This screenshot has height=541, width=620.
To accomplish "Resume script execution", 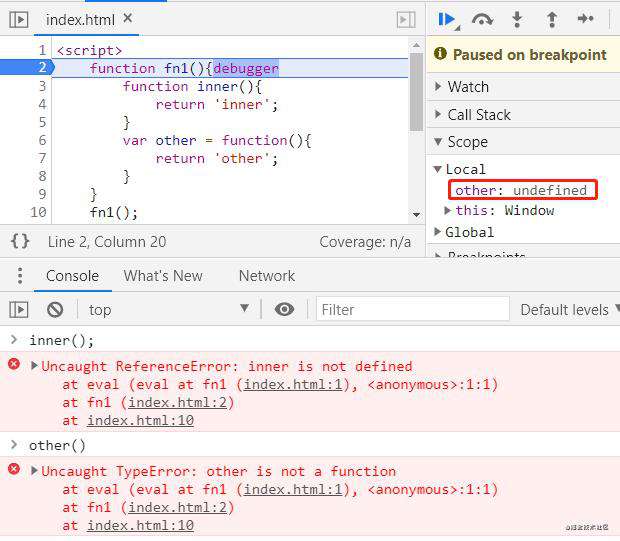I will [449, 19].
